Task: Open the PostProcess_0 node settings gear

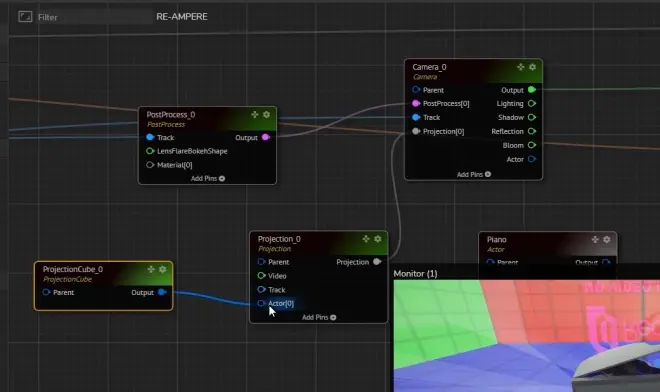Action: [266, 115]
